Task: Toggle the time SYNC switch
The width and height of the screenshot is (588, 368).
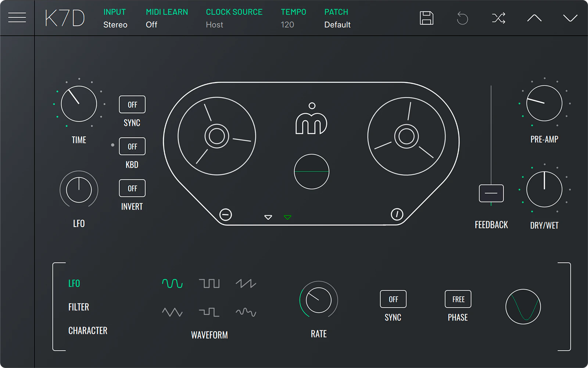Action: click(x=132, y=105)
